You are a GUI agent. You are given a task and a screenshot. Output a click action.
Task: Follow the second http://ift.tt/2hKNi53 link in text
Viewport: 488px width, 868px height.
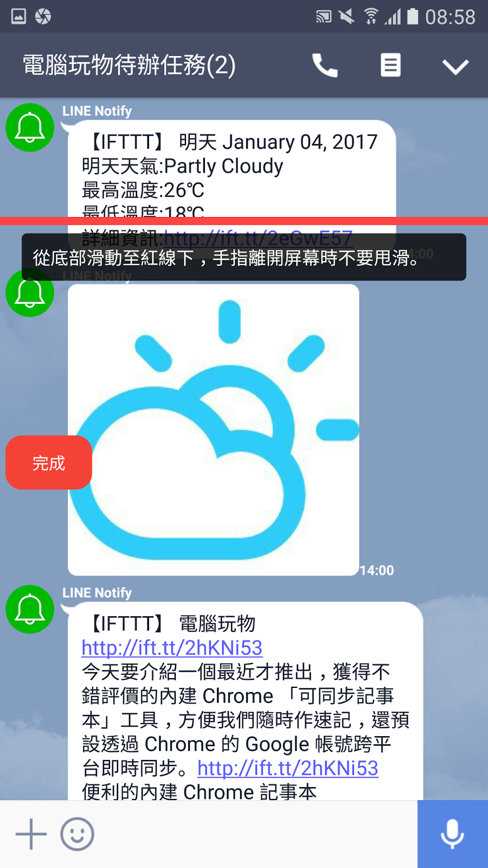coord(288,768)
